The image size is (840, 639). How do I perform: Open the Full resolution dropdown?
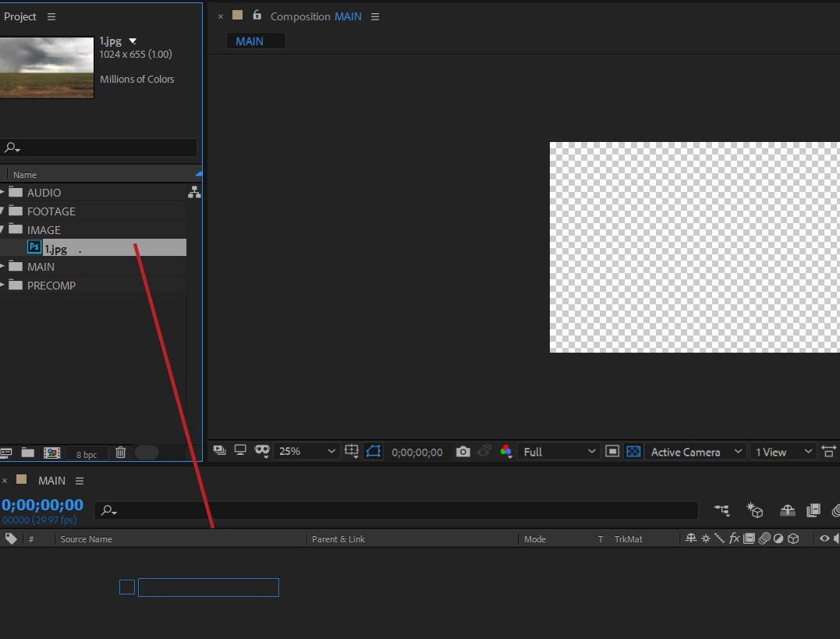(x=558, y=452)
